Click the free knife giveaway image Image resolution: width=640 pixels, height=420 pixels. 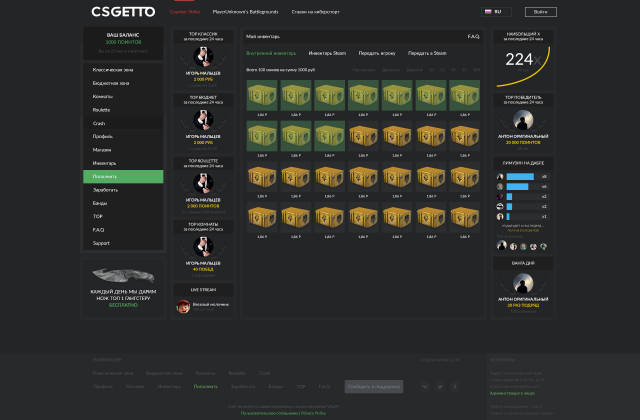[x=123, y=275]
